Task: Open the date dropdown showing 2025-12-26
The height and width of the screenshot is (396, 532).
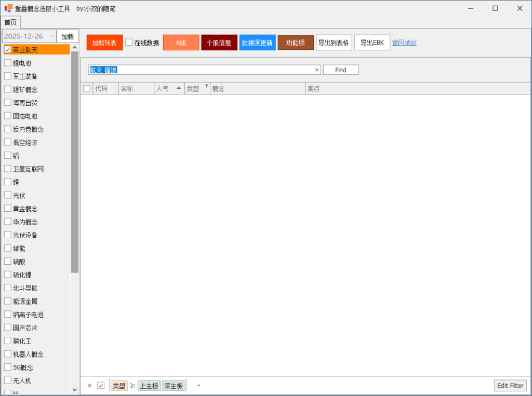Action: point(51,36)
